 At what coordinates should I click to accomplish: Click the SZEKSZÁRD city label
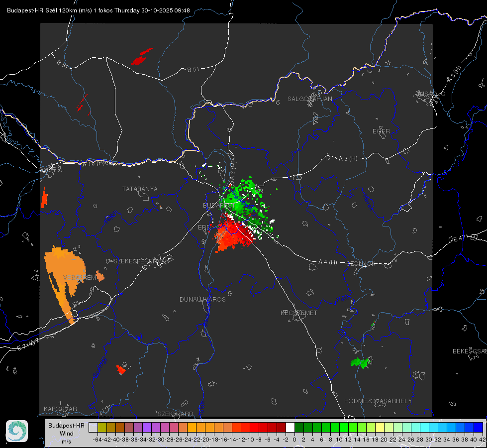coord(176,414)
